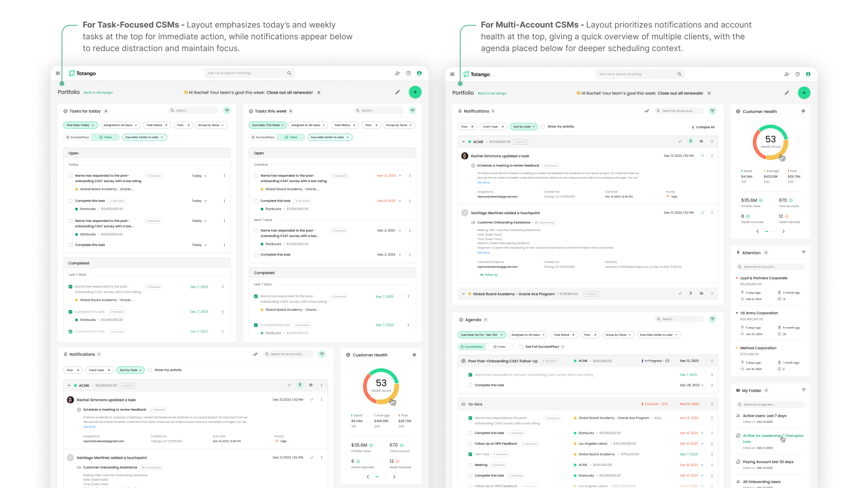Viewport: 868px width, 488px height.
Task: Open Customer Health settings gear in right window
Action: tap(803, 111)
